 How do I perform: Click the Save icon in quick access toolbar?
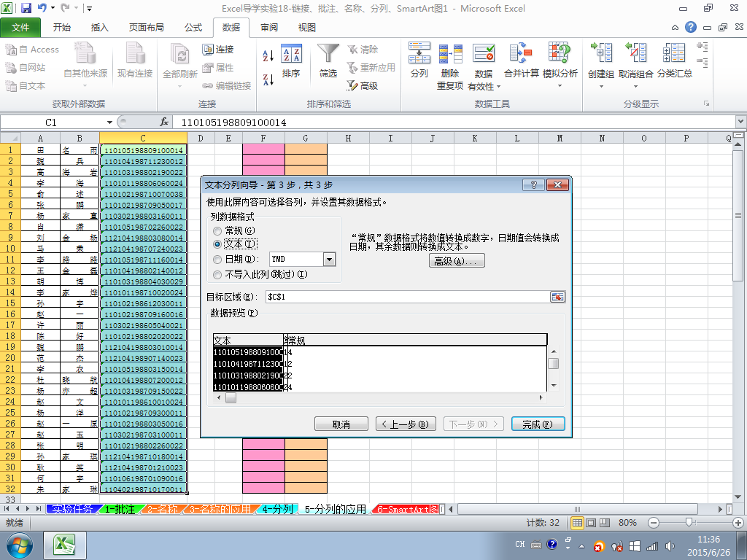26,8
